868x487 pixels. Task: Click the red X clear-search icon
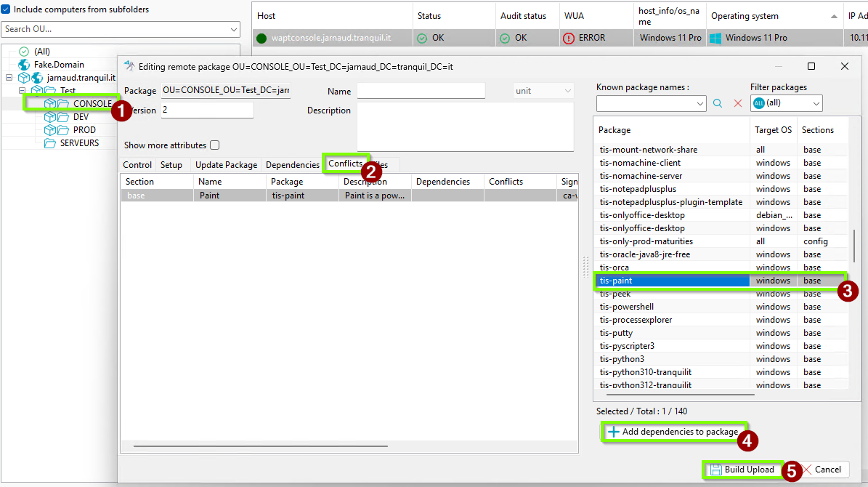pyautogui.click(x=737, y=103)
